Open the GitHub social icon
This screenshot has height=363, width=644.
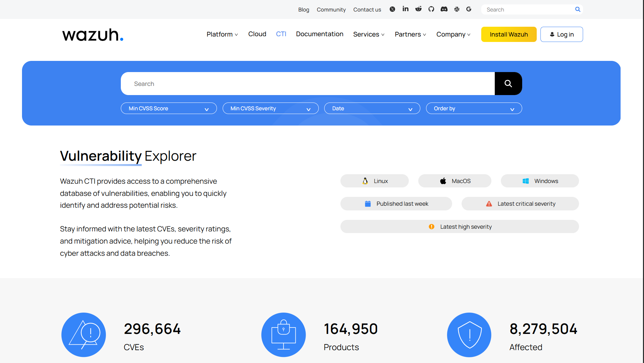coord(431,9)
